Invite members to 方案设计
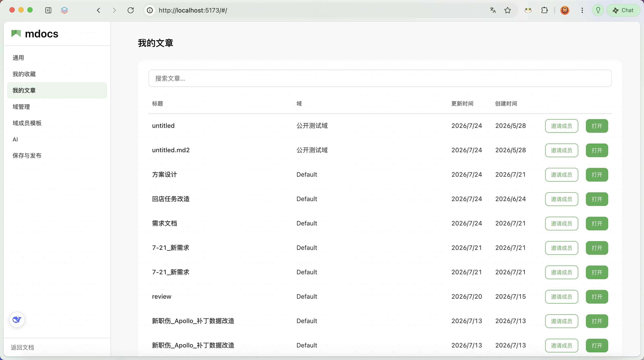This screenshot has height=360, width=644. [x=561, y=175]
